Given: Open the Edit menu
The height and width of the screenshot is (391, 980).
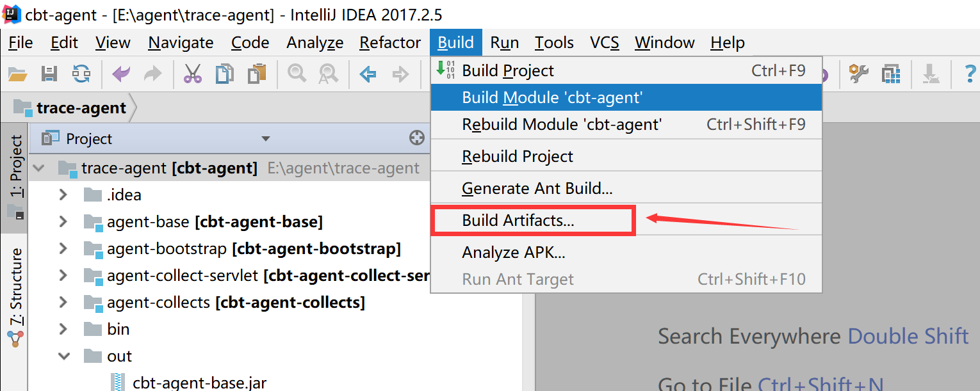Looking at the screenshot, I should point(64,43).
